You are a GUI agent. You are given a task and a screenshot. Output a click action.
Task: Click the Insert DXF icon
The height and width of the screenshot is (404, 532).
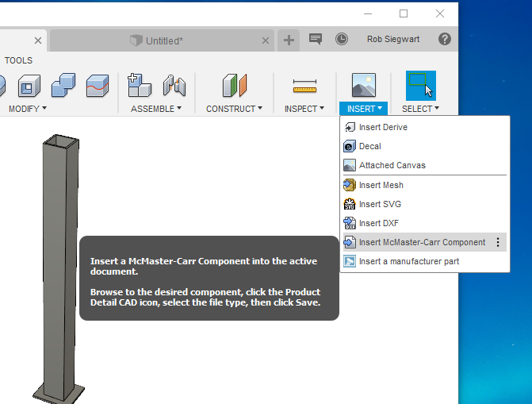tap(350, 223)
